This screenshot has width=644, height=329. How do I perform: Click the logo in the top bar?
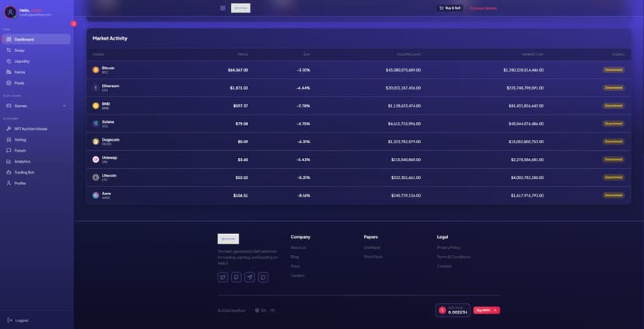(x=240, y=8)
